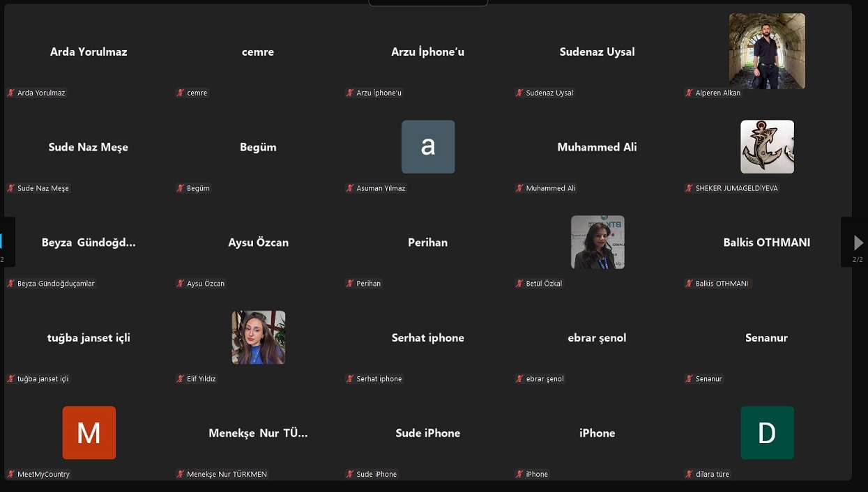
Task: Click muted mic icon next to Betül Özkal
Action: 519,284
